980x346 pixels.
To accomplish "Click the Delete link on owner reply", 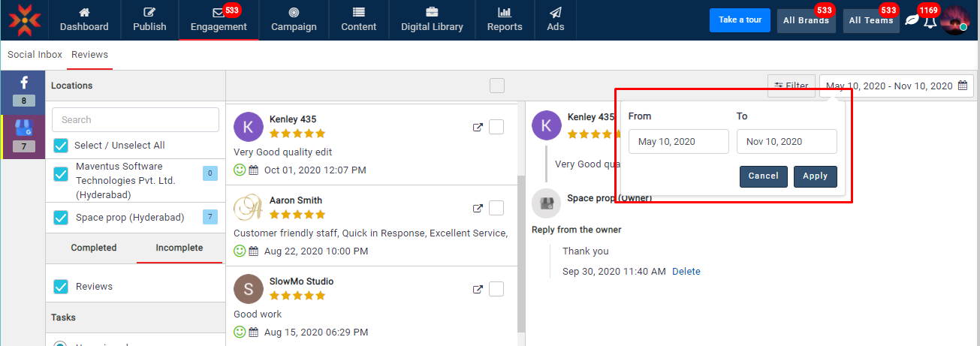I will (x=686, y=272).
